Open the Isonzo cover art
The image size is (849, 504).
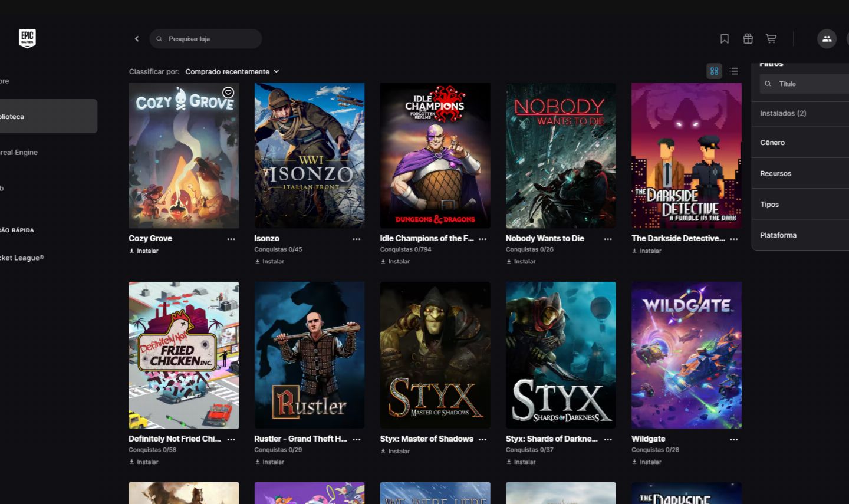click(310, 156)
